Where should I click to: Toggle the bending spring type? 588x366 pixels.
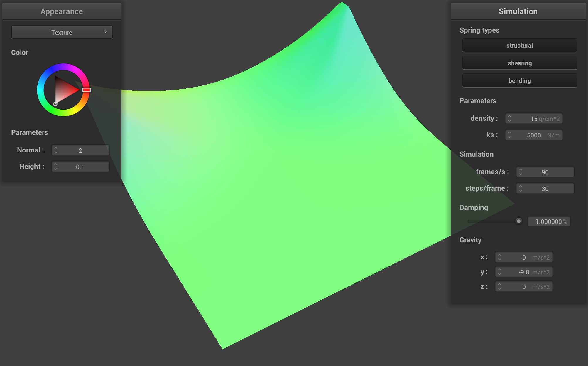[x=520, y=80]
